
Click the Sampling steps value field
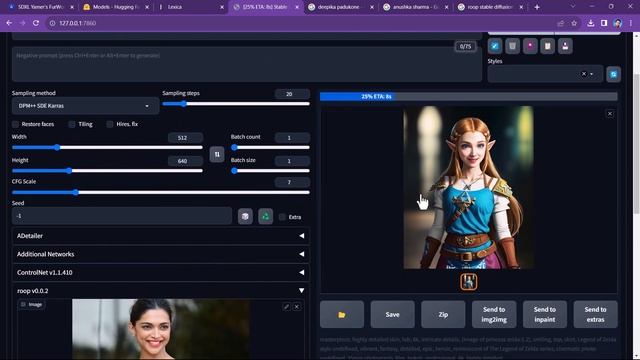(x=292, y=94)
